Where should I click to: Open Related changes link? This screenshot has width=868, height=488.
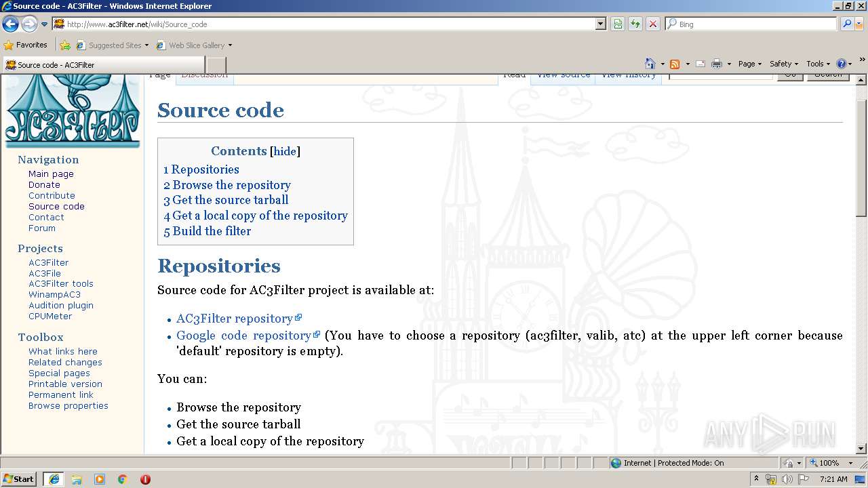click(x=65, y=363)
